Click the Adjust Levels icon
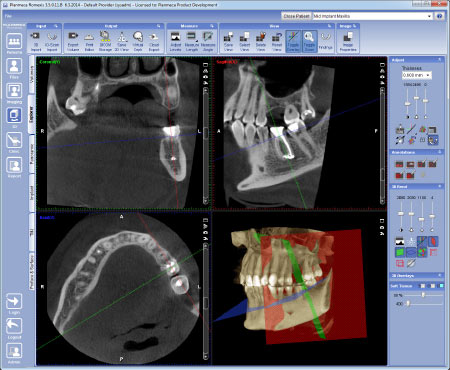450x370 pixels. [175, 41]
